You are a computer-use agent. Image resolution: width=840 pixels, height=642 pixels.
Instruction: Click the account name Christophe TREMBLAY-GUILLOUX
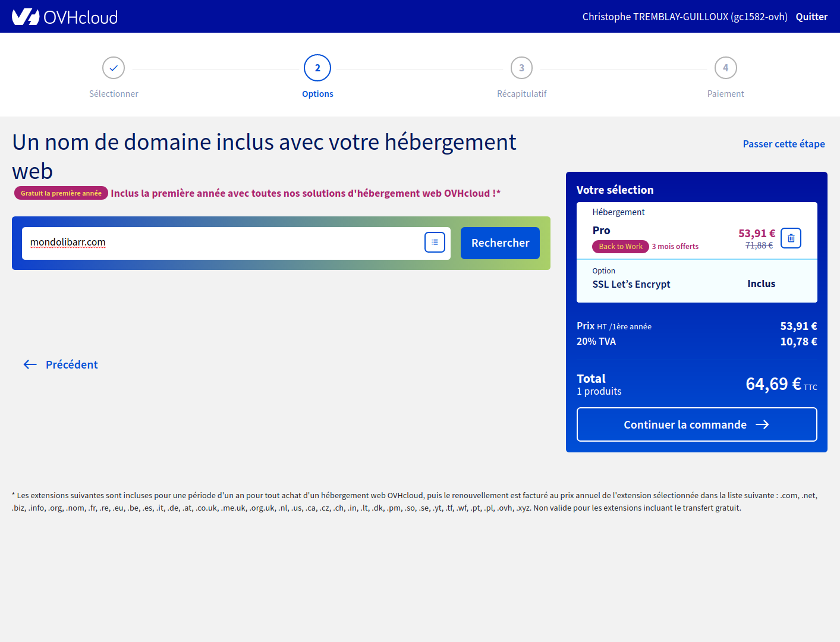(685, 17)
